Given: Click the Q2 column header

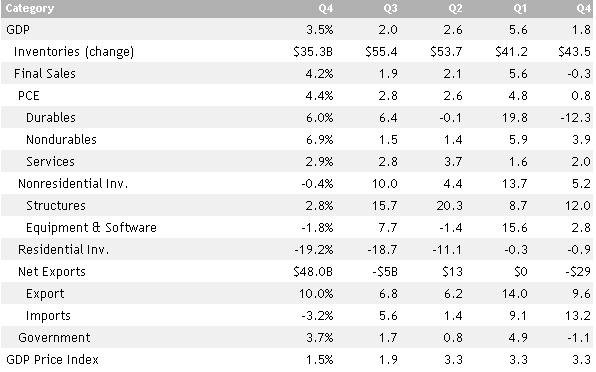Looking at the screenshot, I should pos(455,8).
